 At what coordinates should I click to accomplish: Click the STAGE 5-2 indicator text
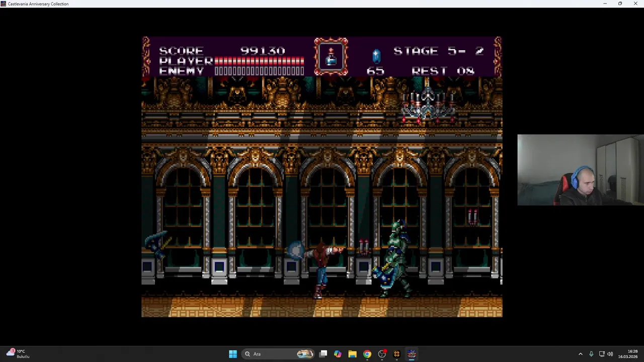pyautogui.click(x=439, y=51)
